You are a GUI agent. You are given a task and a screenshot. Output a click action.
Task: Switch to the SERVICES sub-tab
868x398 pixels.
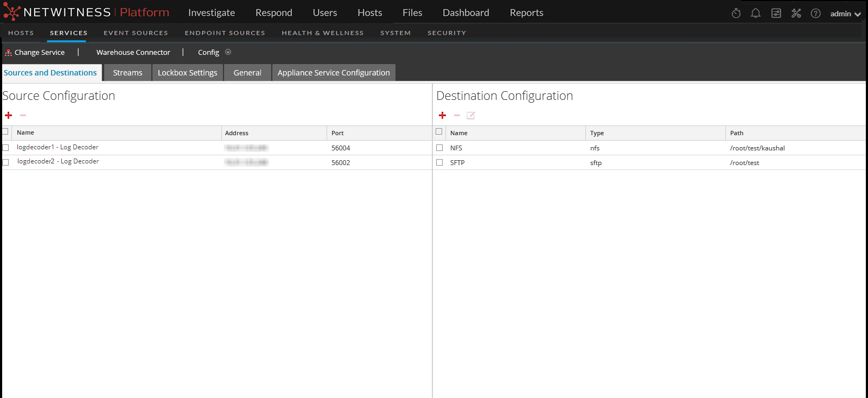click(x=69, y=33)
